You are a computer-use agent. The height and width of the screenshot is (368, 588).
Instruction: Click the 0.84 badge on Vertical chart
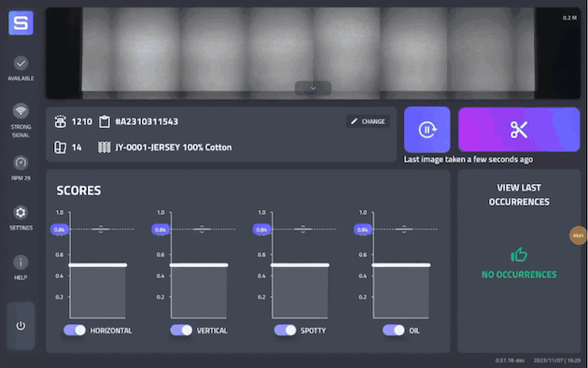161,230
